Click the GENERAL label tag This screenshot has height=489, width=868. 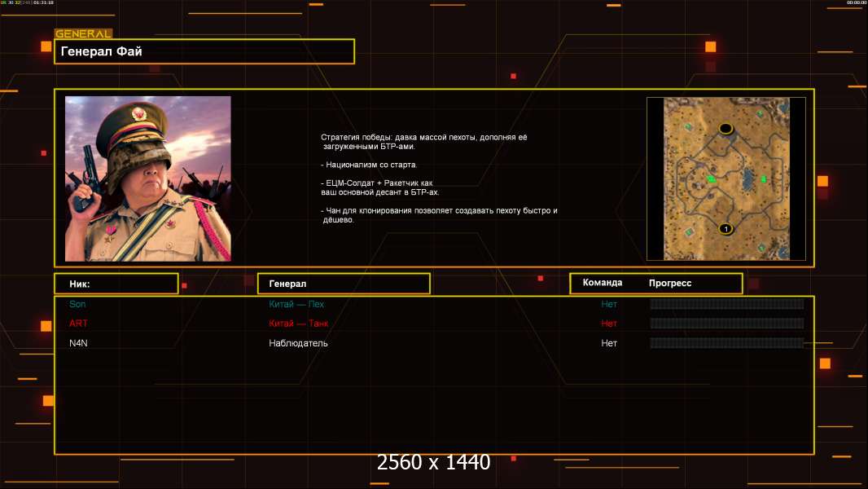coord(83,33)
